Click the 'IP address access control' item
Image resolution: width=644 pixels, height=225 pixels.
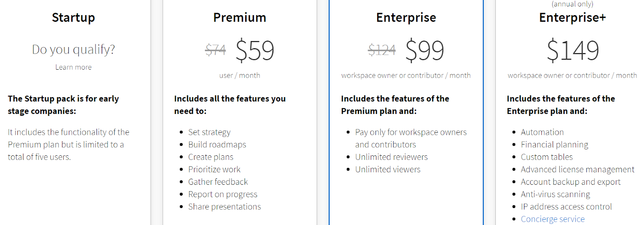coord(566,207)
